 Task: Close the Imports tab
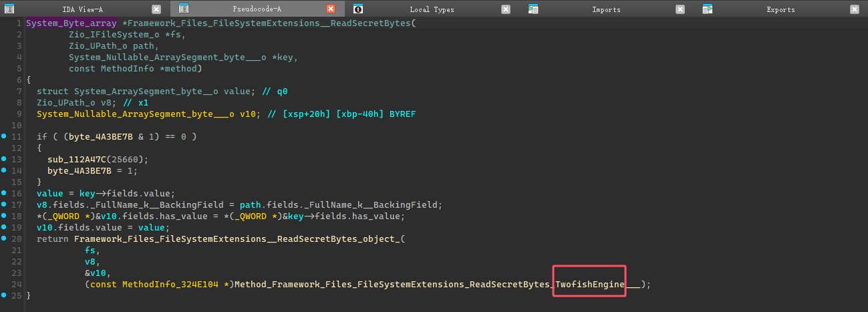coord(680,9)
